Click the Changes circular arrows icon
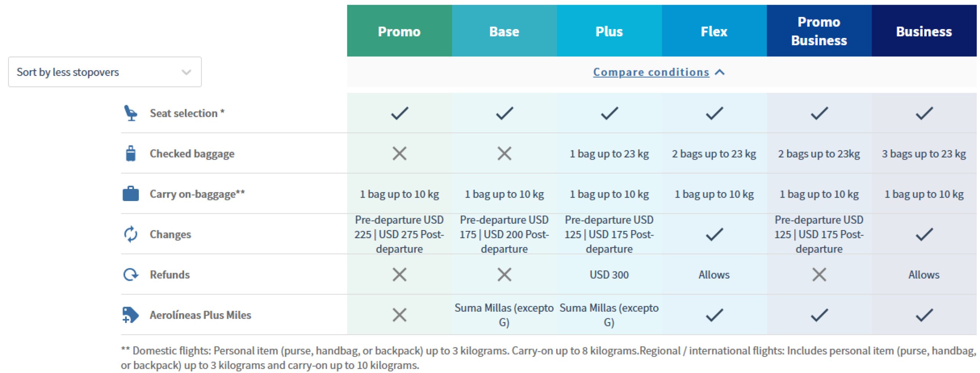Viewport: 980px width, 373px height. [131, 234]
